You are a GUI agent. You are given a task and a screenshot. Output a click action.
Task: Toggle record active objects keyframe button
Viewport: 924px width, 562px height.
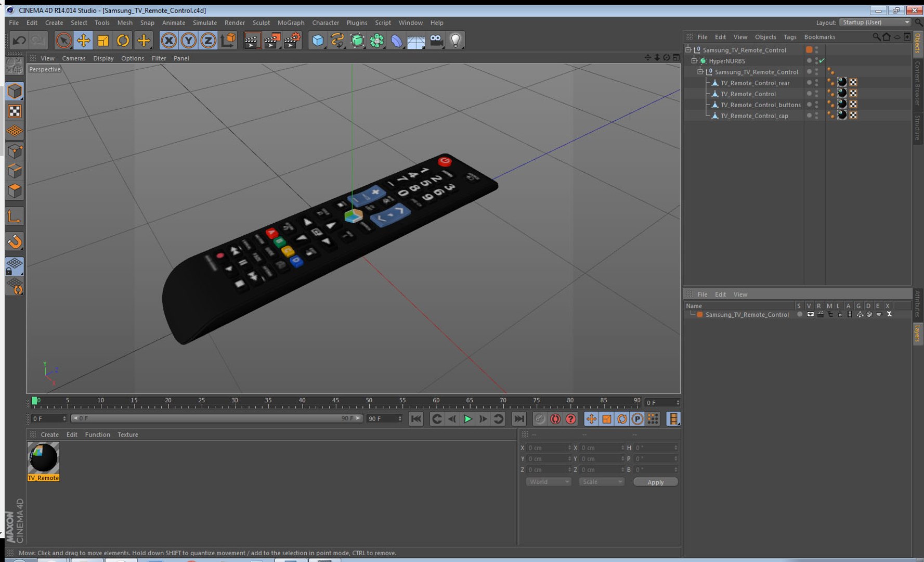[540, 419]
